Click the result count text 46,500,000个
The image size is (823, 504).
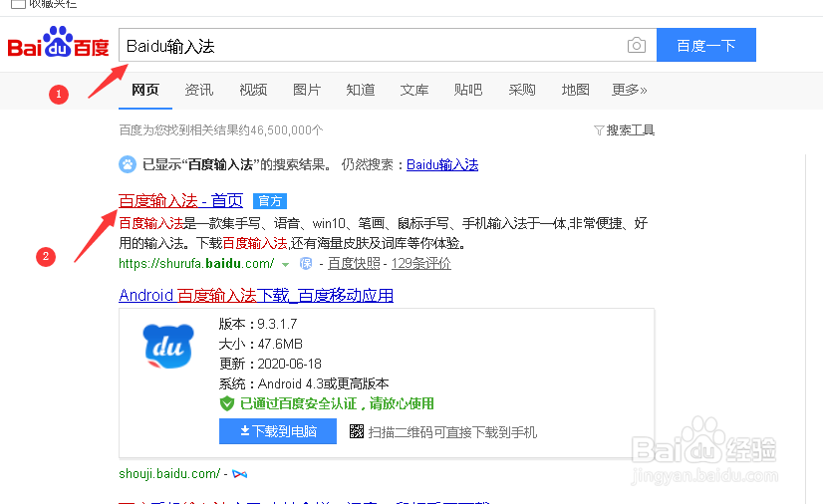click(x=287, y=130)
